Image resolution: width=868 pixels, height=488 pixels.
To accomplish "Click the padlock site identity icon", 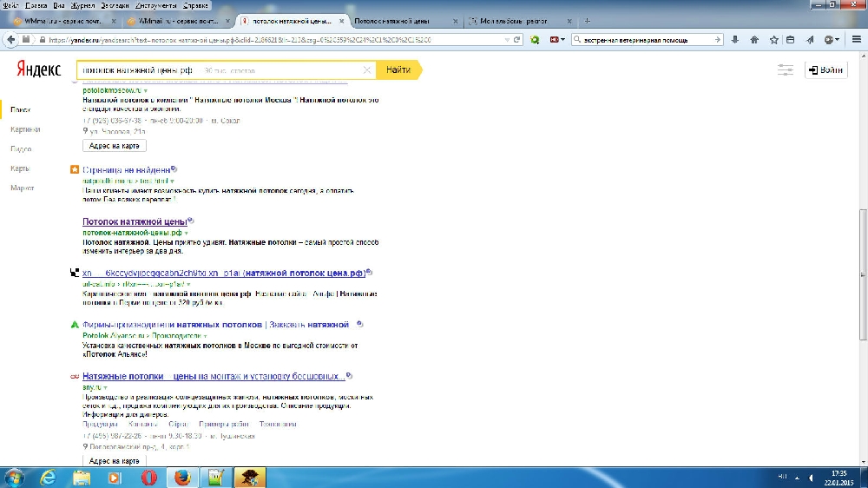I will pyautogui.click(x=42, y=40).
